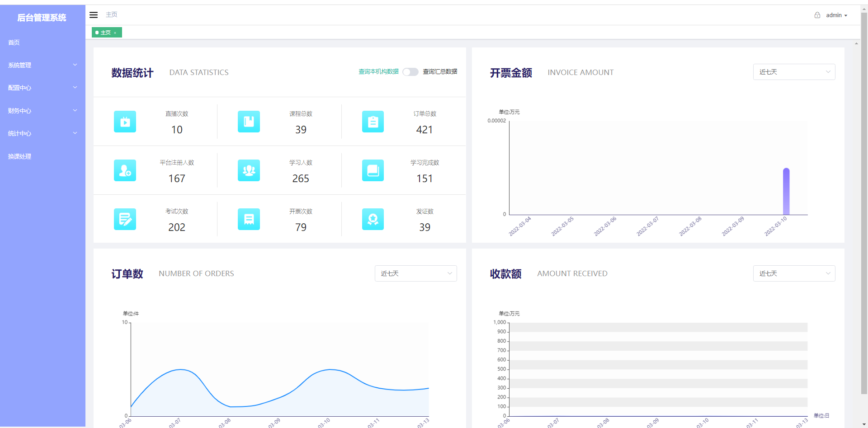Click the lock icon next to admin
Viewport: 868px width, 428px height.
817,15
